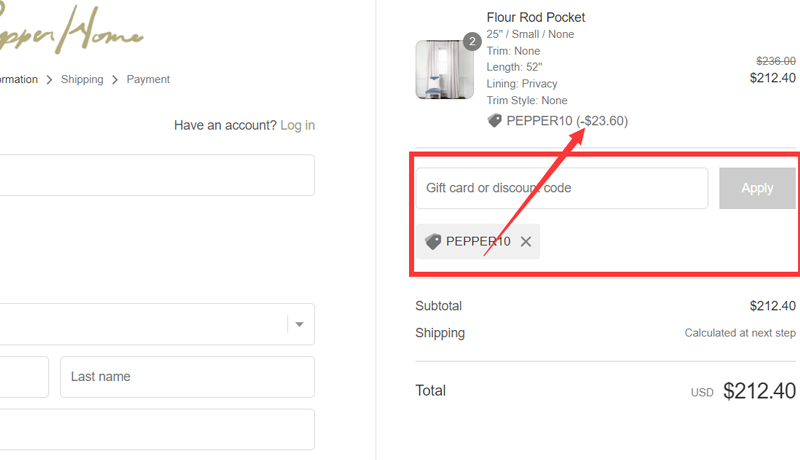Focus the gift card or discount code field
The width and height of the screenshot is (800, 460).
[x=561, y=188]
